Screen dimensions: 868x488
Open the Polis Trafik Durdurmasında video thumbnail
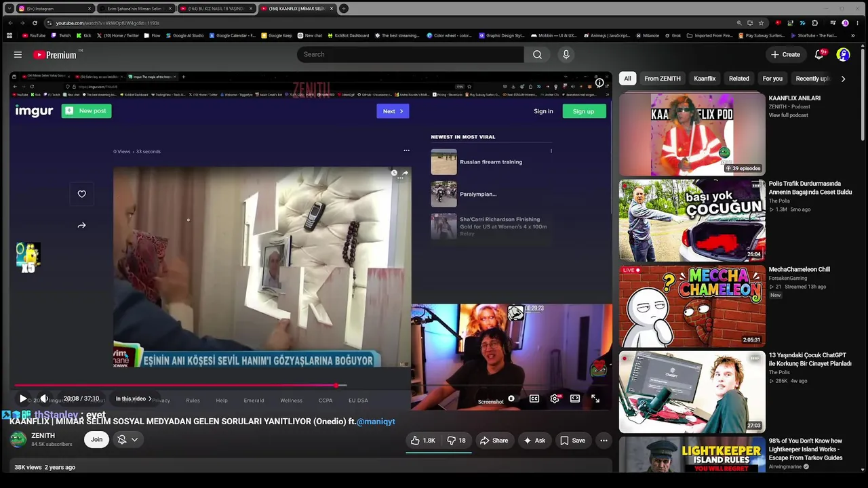pyautogui.click(x=692, y=220)
